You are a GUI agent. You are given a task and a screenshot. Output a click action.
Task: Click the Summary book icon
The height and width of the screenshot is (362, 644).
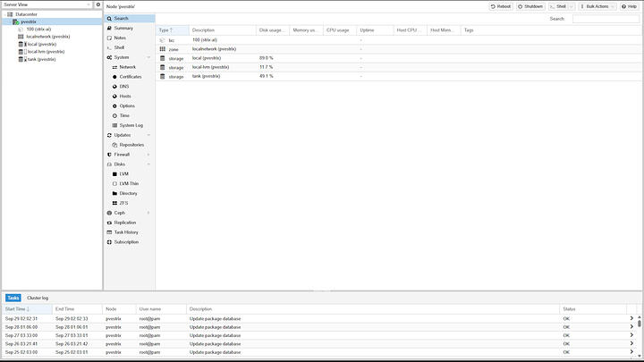pyautogui.click(x=109, y=28)
